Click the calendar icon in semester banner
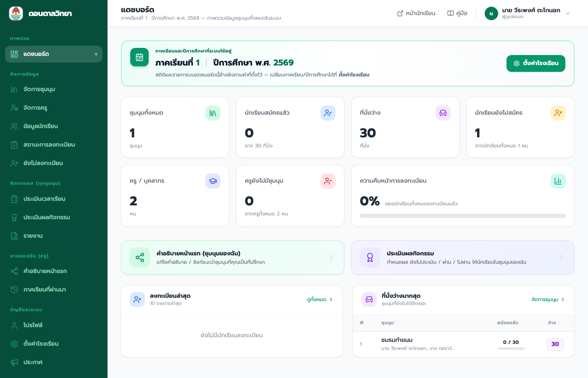The height and width of the screenshot is (378, 588). click(x=139, y=57)
